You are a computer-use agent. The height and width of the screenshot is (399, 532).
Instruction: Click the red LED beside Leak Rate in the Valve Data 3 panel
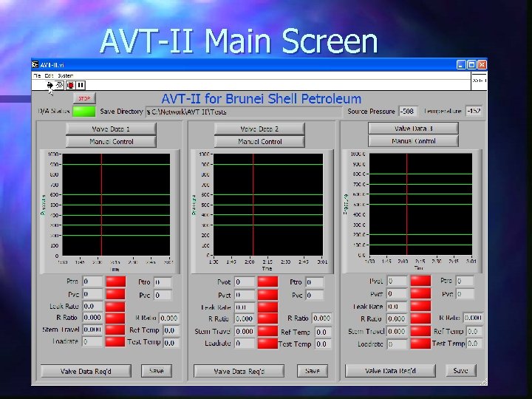coord(420,306)
